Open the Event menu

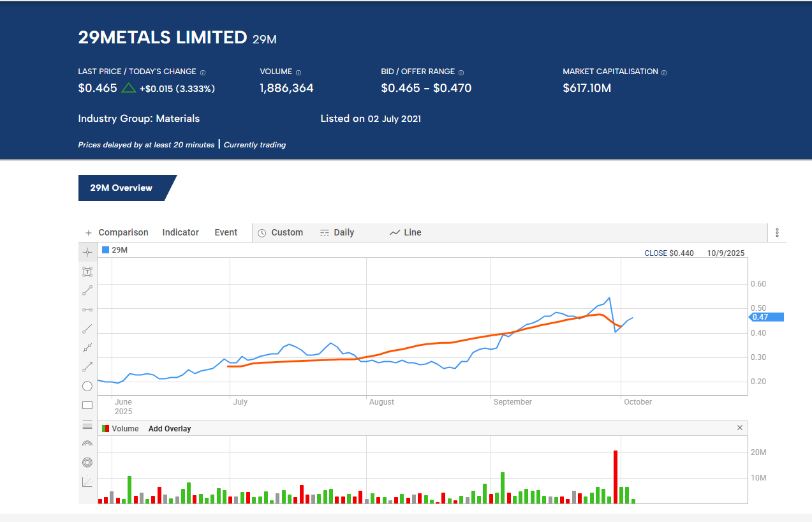(226, 232)
